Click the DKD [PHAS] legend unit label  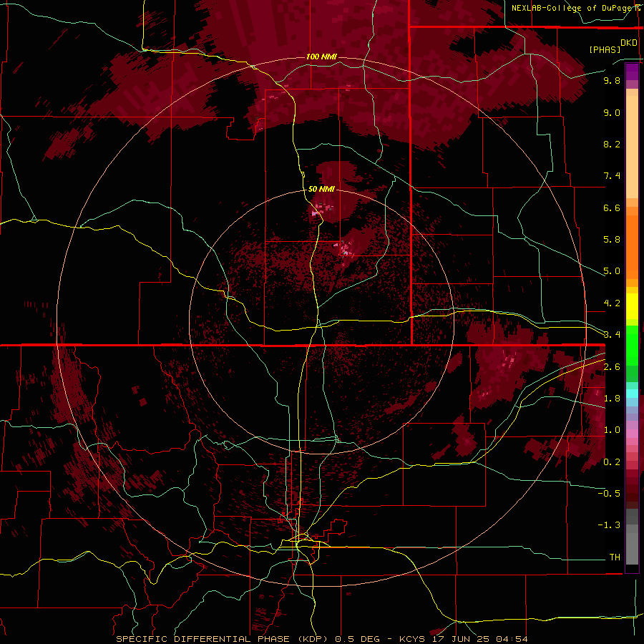613,46
